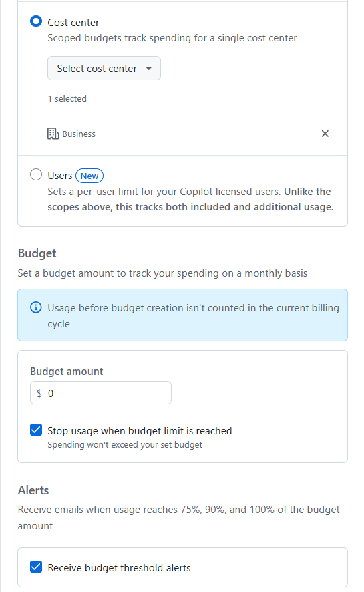Viewport: 364px width, 592px height.
Task: Disable Receive budget threshold alerts checkbox
Action: (36, 567)
